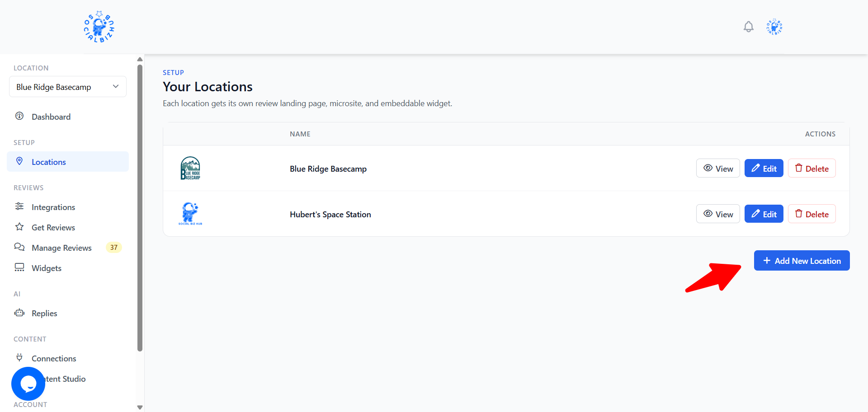The width and height of the screenshot is (868, 412).
Task: Click the Get Reviews star icon
Action: click(x=19, y=227)
